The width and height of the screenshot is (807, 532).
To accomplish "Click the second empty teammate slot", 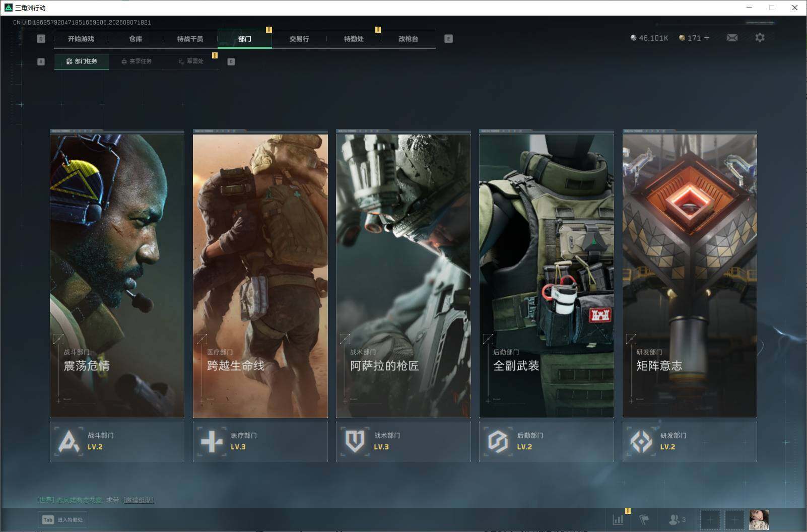I will (734, 519).
